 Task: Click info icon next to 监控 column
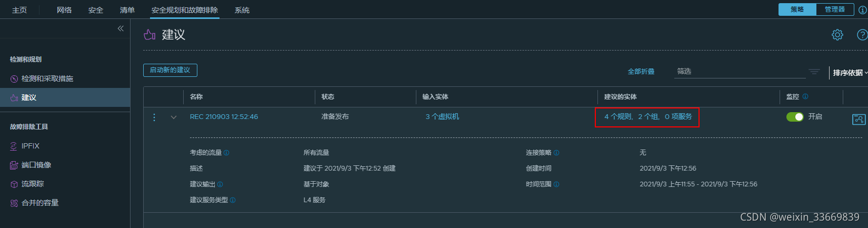click(805, 96)
